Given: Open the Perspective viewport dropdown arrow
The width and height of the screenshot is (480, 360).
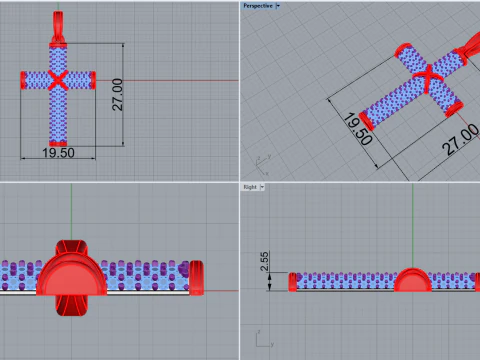Looking at the screenshot, I should coord(278,6).
